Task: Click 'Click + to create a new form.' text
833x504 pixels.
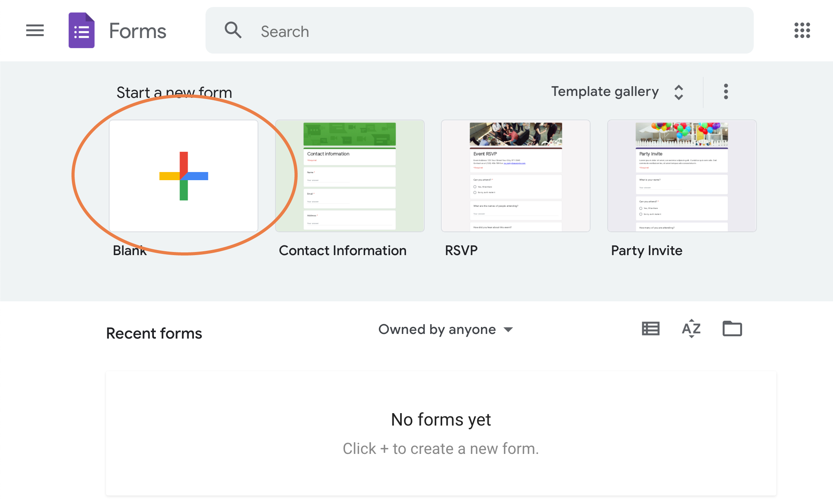Action: [x=441, y=449]
